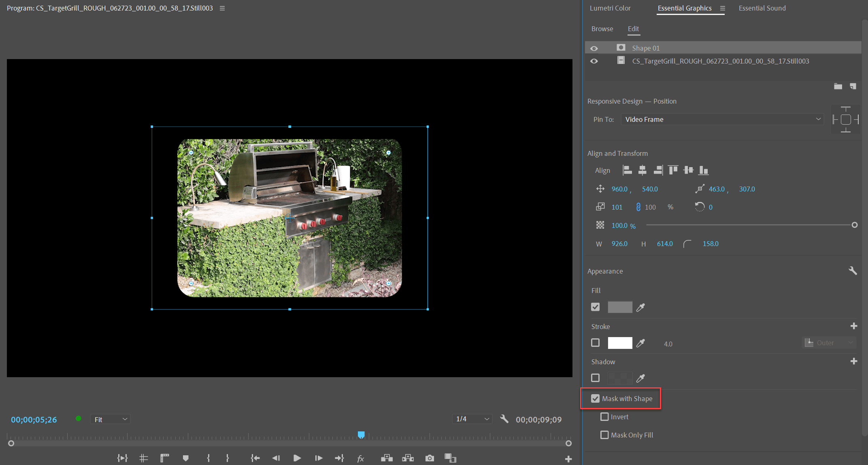Viewport: 868px width, 465px height.
Task: Click the Fill color swatch
Action: coord(620,307)
